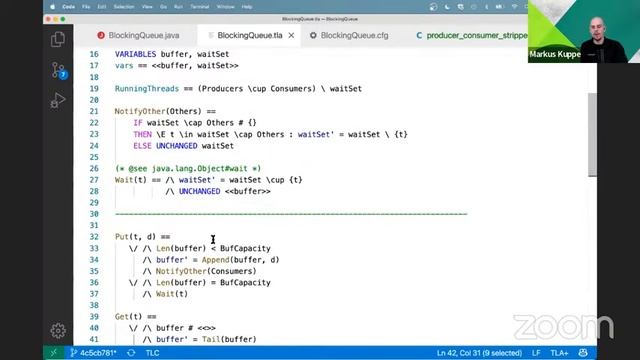Open the Run and Debug view
The image size is (640, 360).
[x=58, y=100]
